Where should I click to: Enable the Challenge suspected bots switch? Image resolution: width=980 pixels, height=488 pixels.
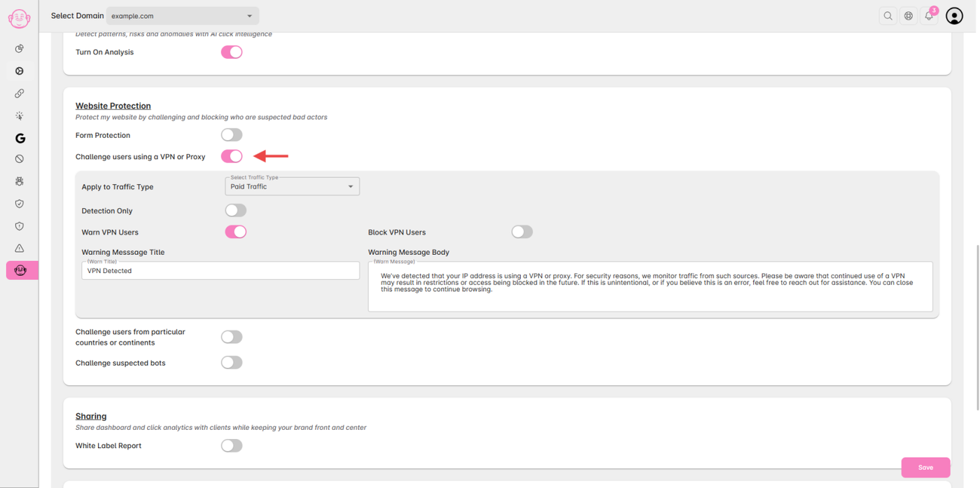point(232,363)
